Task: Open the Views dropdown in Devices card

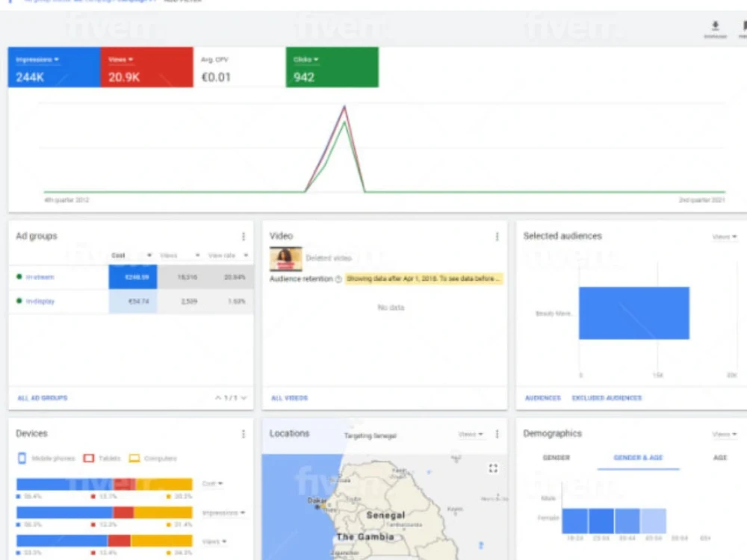Action: click(x=214, y=541)
